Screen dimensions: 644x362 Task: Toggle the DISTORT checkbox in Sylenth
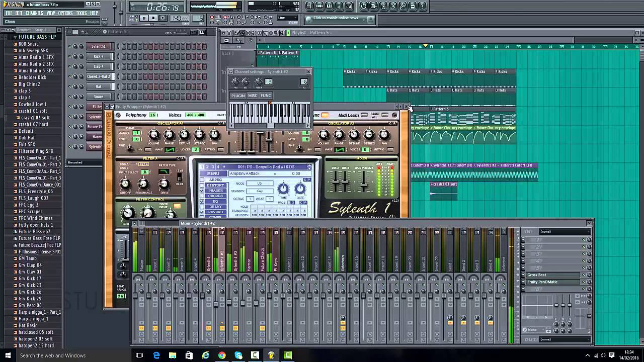click(202, 185)
